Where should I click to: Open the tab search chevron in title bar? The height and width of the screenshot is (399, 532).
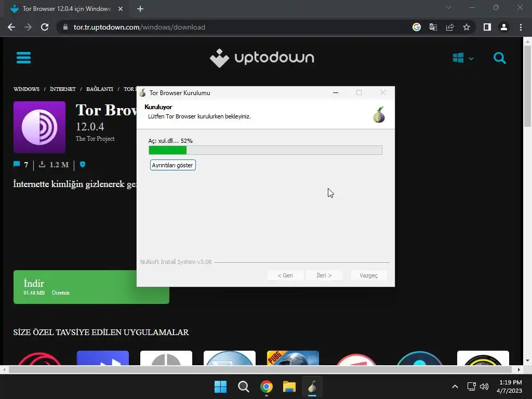pos(448,7)
